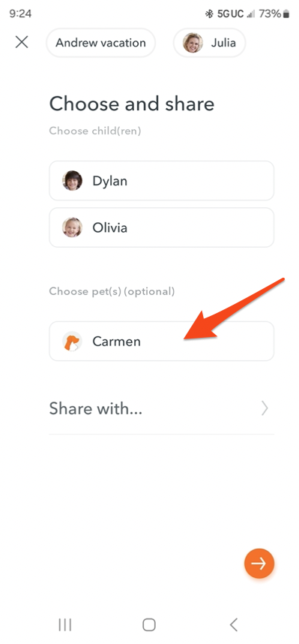Viewport: 299px width, 644px height.
Task: Tap the Choose and share heading
Action: coord(132,104)
